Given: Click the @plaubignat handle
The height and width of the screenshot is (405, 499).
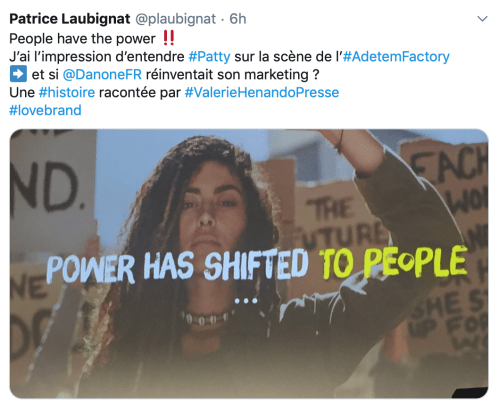Looking at the screenshot, I should point(175,19).
